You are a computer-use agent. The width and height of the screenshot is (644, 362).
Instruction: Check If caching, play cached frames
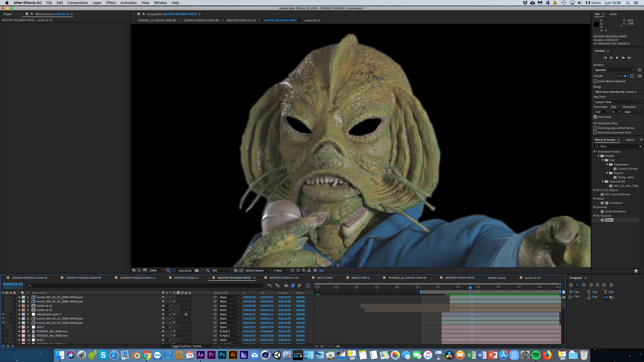(x=595, y=128)
